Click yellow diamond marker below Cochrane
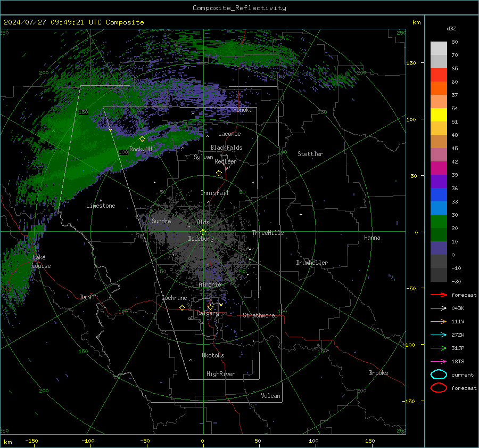 pyautogui.click(x=182, y=308)
